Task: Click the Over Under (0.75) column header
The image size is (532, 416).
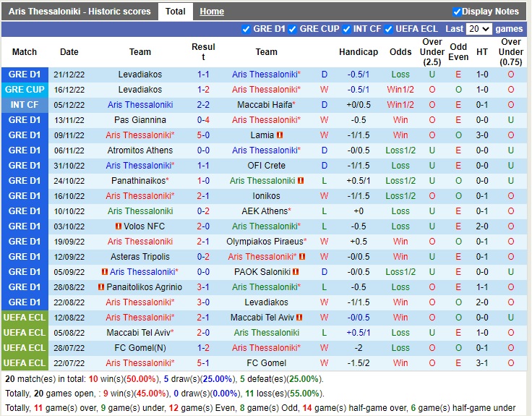Action: tap(511, 52)
